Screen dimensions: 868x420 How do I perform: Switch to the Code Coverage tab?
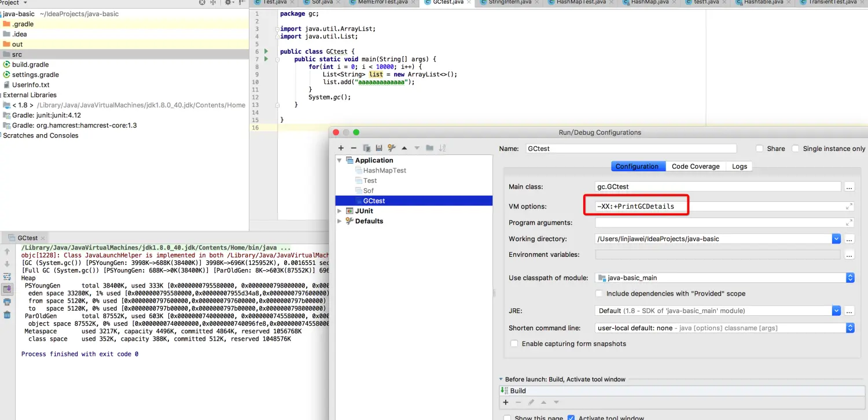[x=695, y=167]
